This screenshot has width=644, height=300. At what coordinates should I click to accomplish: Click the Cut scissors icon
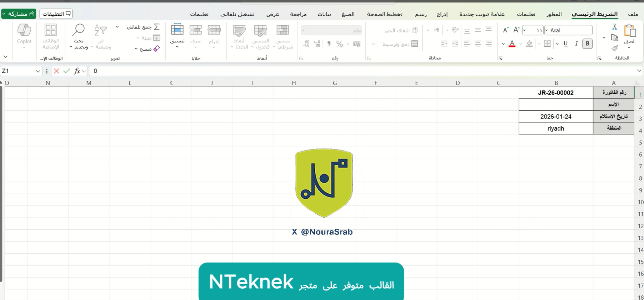(614, 27)
